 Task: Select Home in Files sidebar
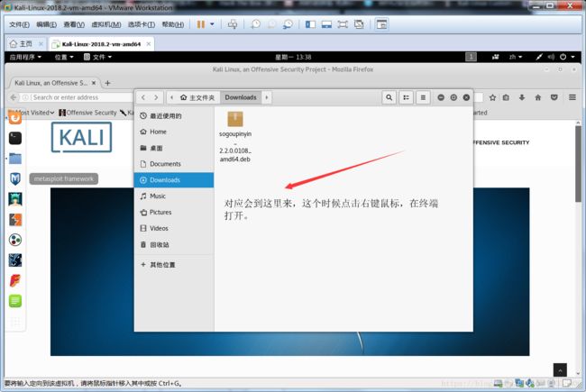tap(174, 132)
